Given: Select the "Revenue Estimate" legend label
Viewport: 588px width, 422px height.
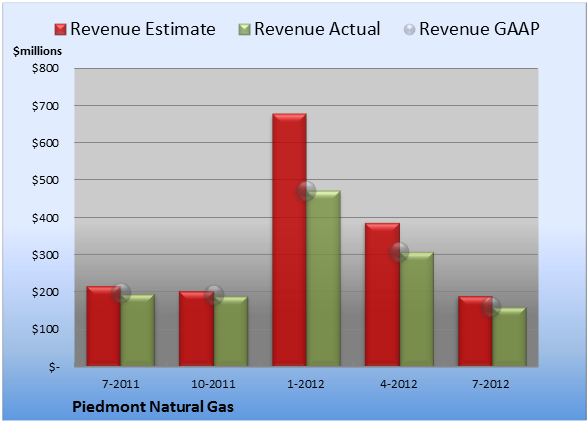Looking at the screenshot, I should click(143, 29).
